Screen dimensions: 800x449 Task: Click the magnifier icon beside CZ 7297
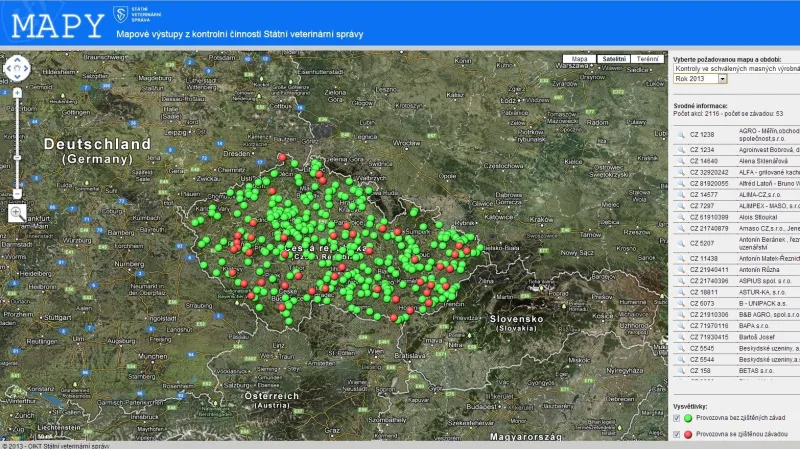coord(680,205)
